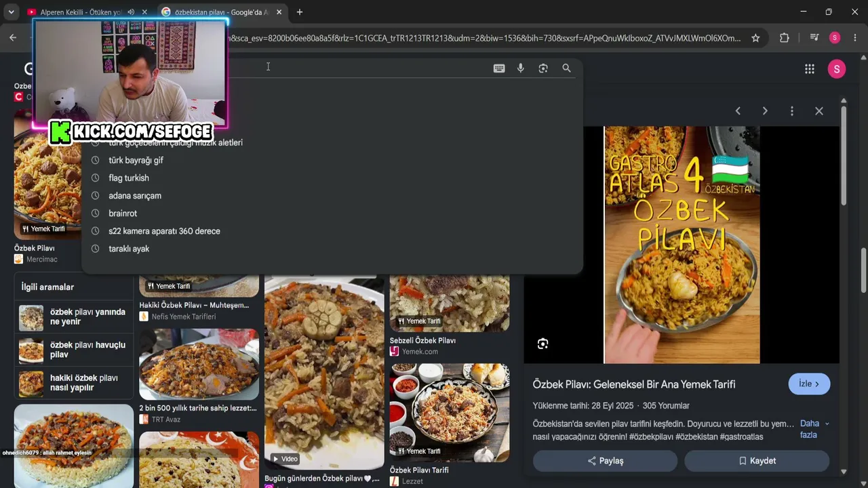Search by image with the Lens icon in the search bar
The image size is (868, 488).
click(543, 68)
